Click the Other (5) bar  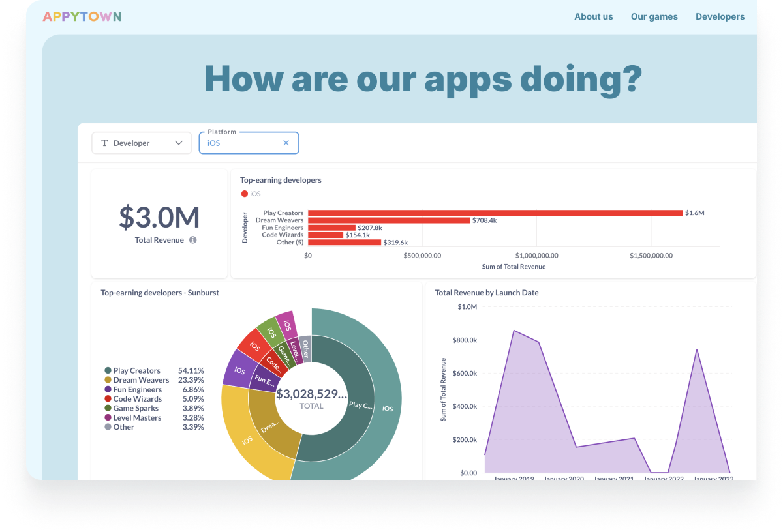click(x=344, y=242)
